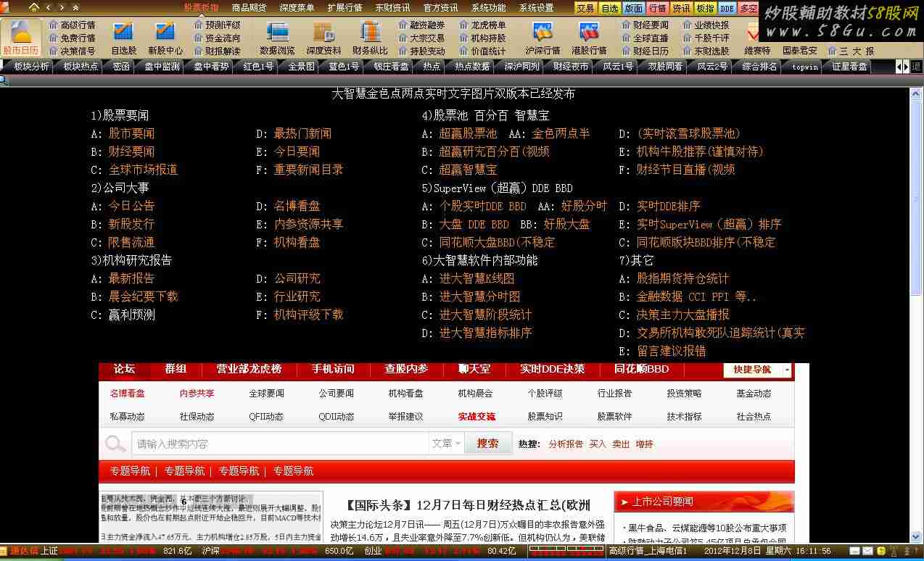Click the vertical scrollbar down arrow
The height and width of the screenshot is (561, 924).
tap(917, 536)
